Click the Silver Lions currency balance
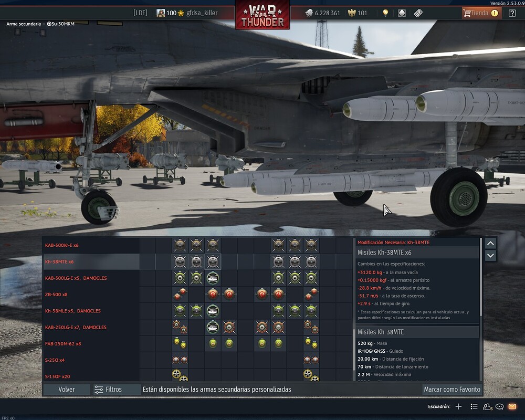 323,13
